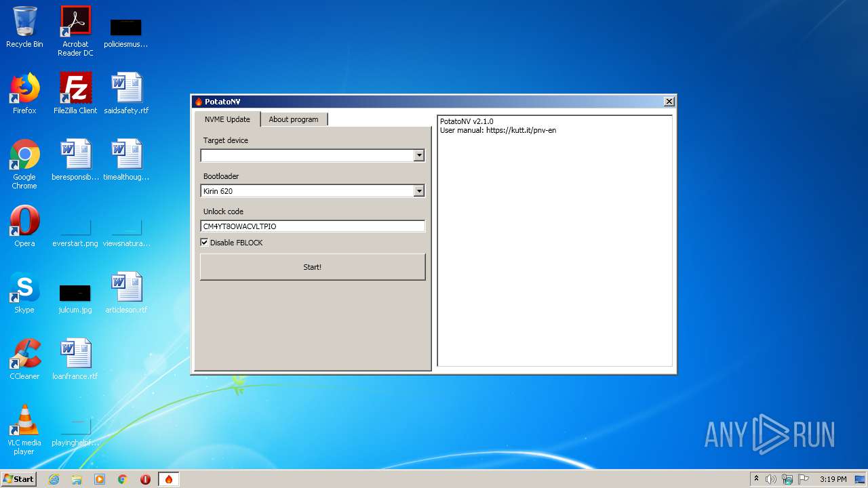Click the Show desktop button
Screen dimensions: 868x488
[861, 479]
